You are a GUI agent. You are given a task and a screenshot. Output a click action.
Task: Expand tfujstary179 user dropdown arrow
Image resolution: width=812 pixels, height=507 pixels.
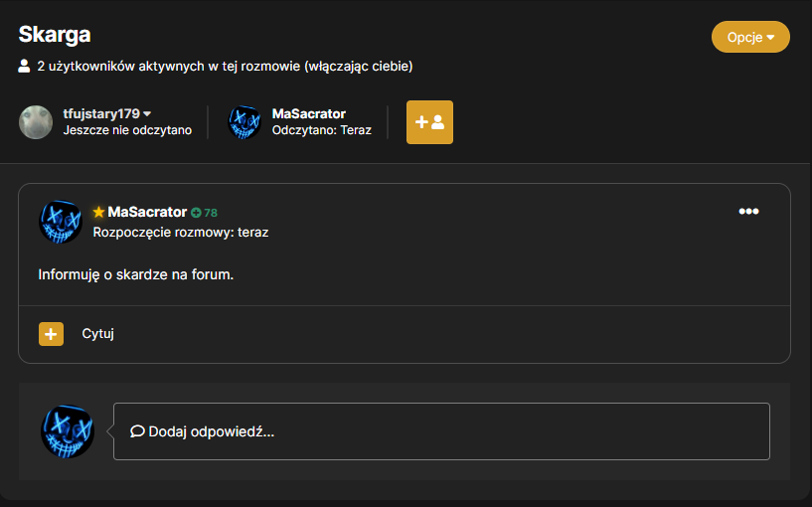click(147, 114)
